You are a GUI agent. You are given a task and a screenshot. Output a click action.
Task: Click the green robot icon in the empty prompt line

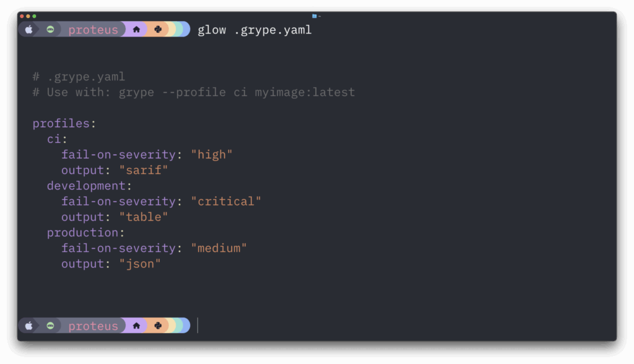[x=50, y=326]
